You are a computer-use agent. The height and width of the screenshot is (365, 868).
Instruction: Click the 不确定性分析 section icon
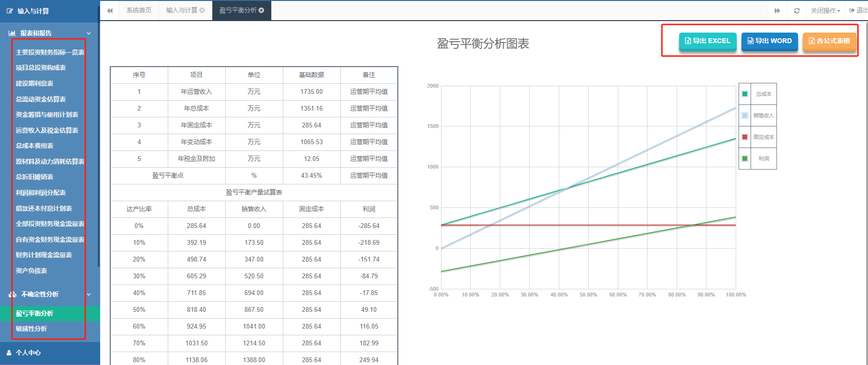coord(12,294)
